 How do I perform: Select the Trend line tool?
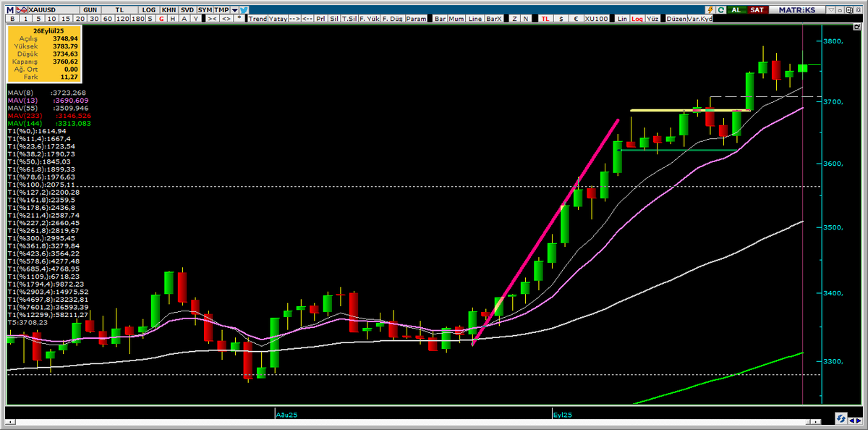click(258, 19)
